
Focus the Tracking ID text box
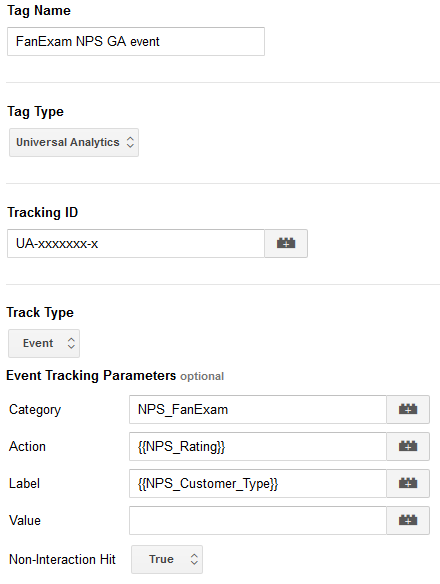(x=136, y=244)
